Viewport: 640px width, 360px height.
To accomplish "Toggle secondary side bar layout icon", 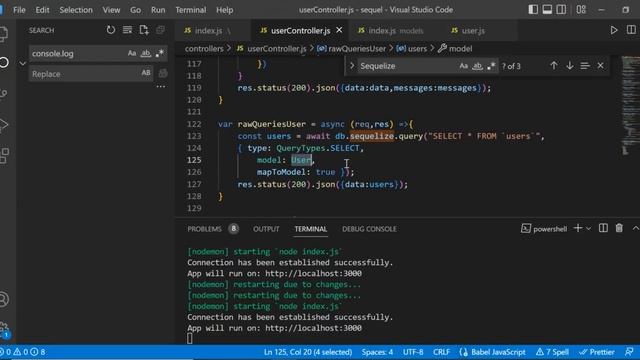I will pos(561,10).
